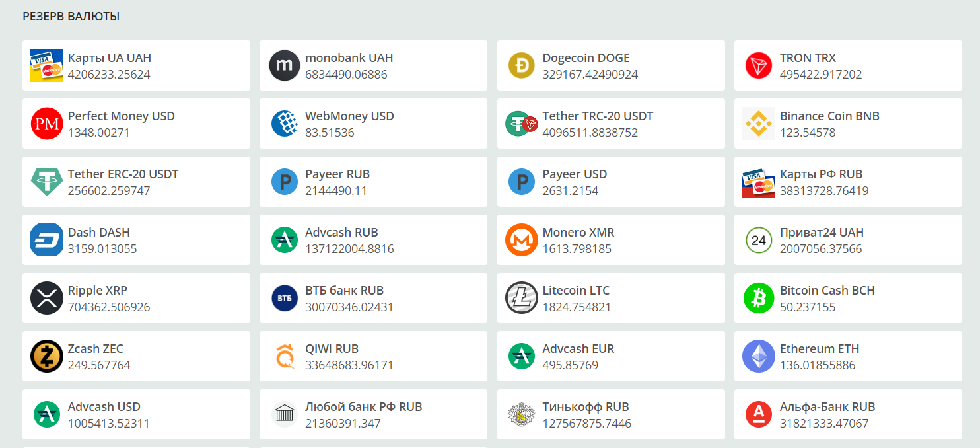Click the Payeer USD icon
Viewport: 980px width, 448px height.
pos(522,182)
